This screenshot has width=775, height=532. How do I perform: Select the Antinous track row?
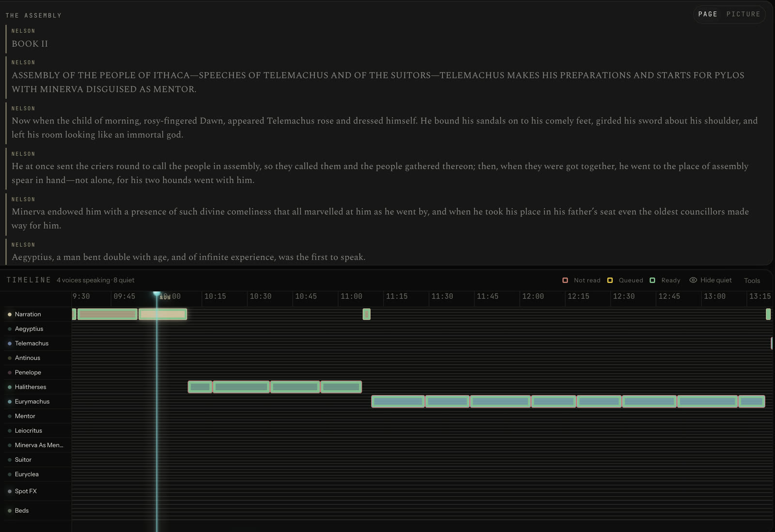[x=38, y=358]
